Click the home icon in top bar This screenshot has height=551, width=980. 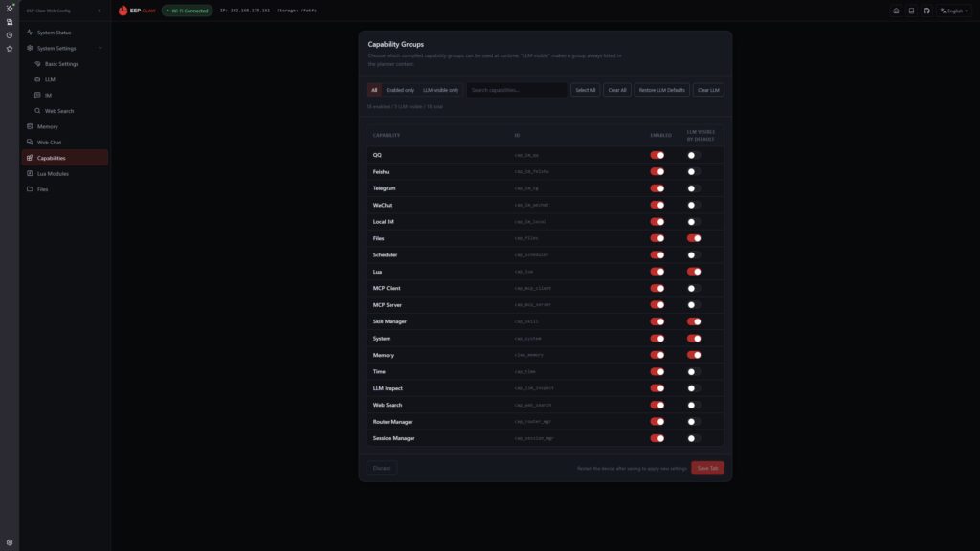896,11
